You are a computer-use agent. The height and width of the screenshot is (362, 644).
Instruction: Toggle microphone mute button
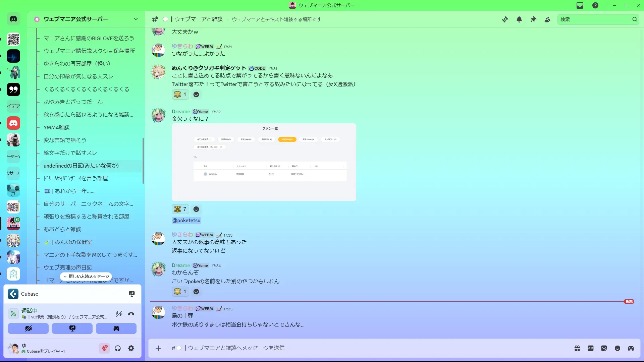point(104,348)
